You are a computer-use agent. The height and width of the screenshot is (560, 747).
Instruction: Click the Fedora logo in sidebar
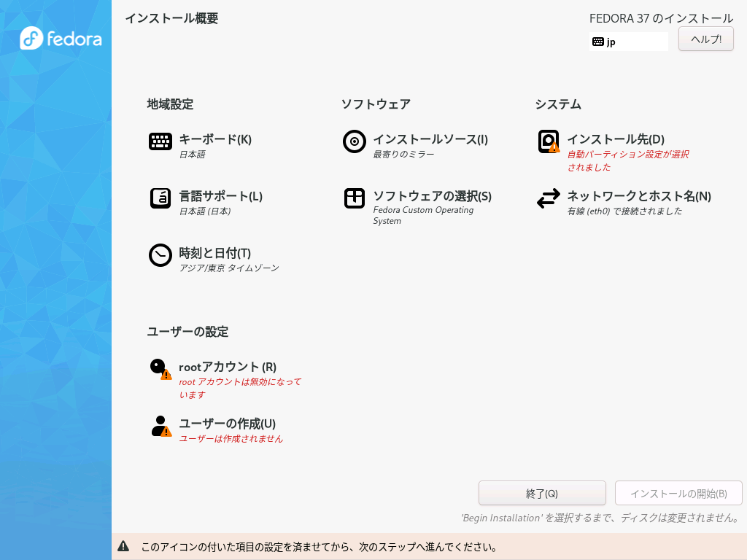[61, 38]
